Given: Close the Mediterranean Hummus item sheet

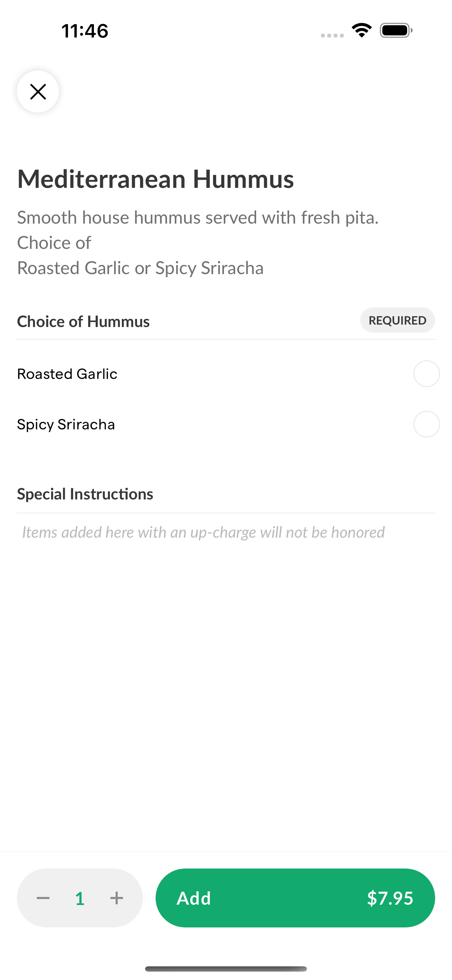Looking at the screenshot, I should click(x=38, y=92).
